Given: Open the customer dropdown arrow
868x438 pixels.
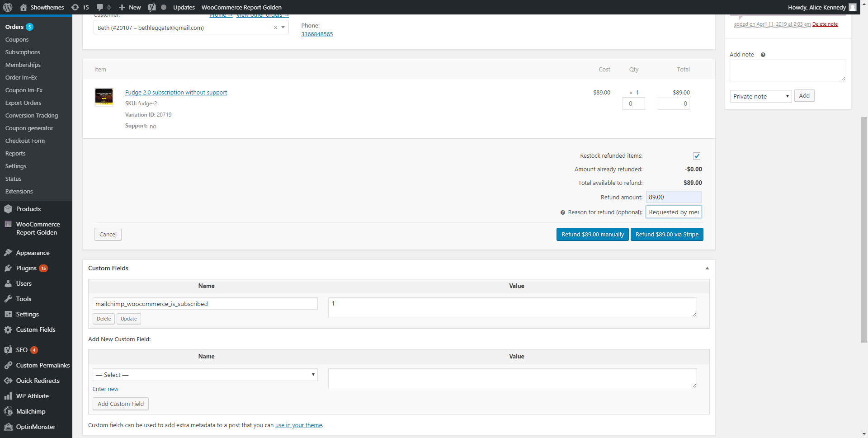Looking at the screenshot, I should coord(283,28).
